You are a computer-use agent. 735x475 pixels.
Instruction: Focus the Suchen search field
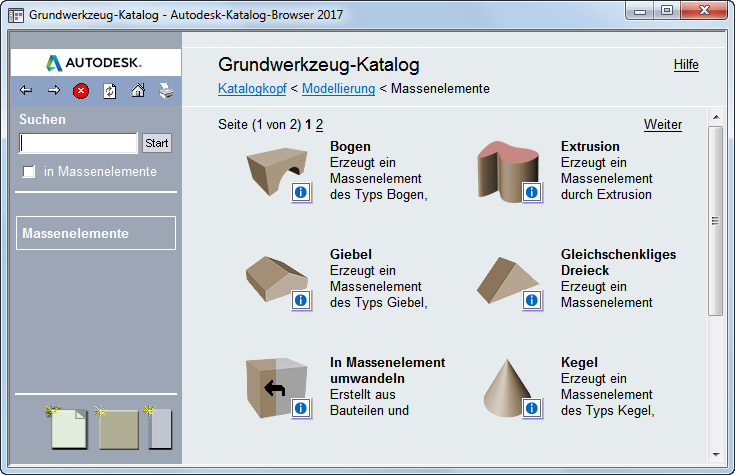tap(78, 143)
